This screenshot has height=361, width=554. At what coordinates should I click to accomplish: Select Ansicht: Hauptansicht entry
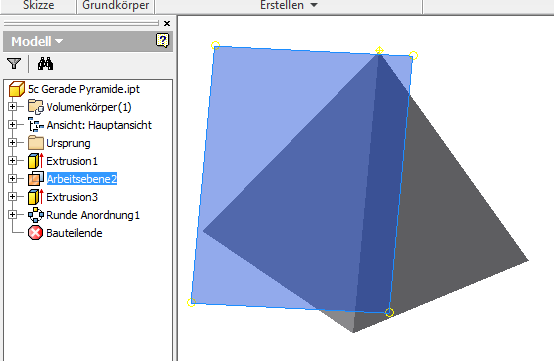click(99, 125)
